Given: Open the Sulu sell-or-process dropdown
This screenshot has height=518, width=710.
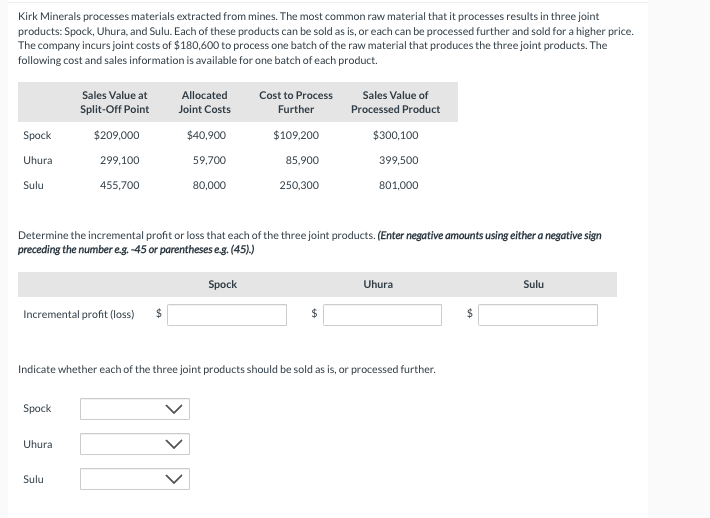Looking at the screenshot, I should point(135,479).
